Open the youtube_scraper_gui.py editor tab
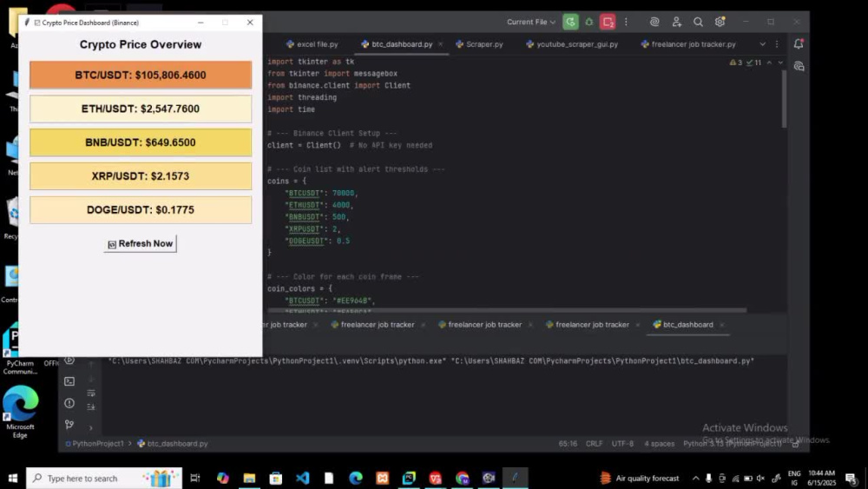This screenshot has height=489, width=868. pos(572,44)
